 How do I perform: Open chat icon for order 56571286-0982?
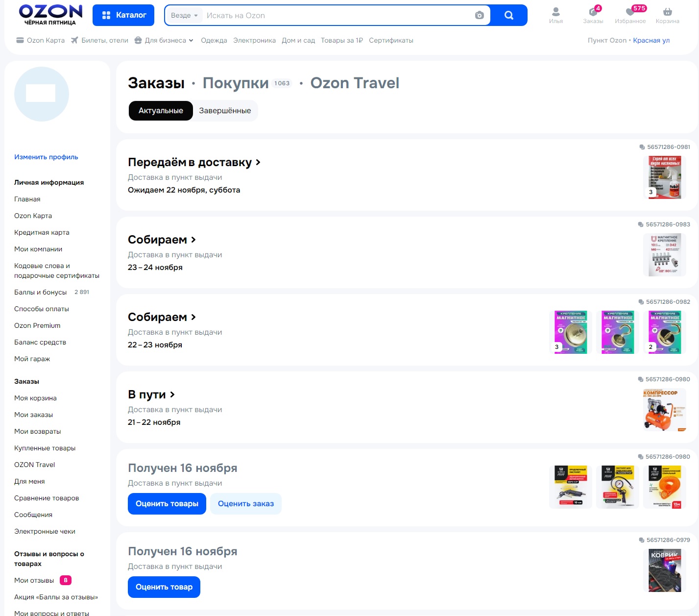(x=641, y=302)
